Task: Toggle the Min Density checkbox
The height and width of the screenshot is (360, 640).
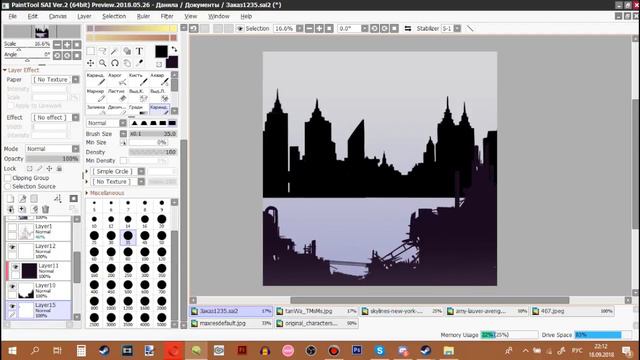Action: [123, 161]
